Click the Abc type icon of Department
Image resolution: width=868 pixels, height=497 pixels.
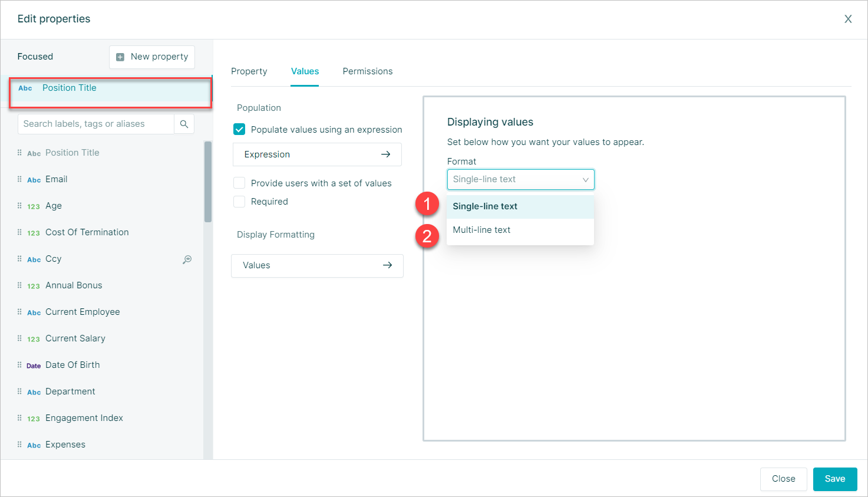pyautogui.click(x=34, y=392)
